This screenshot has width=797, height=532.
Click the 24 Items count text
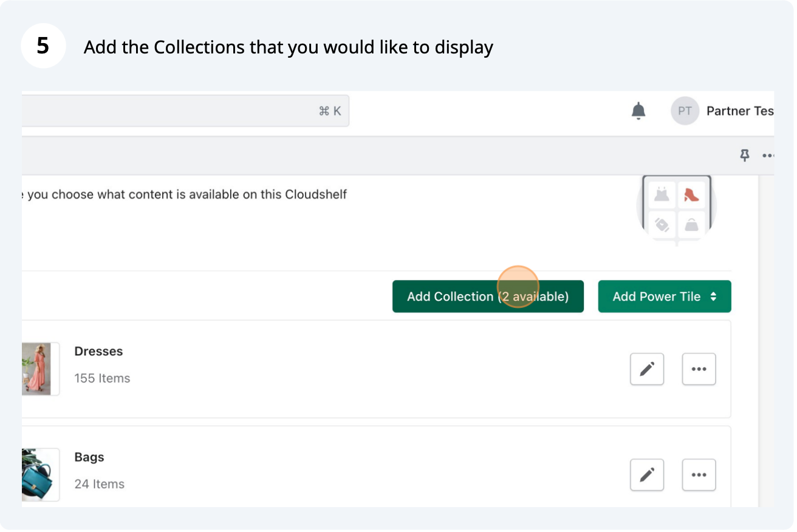point(100,484)
